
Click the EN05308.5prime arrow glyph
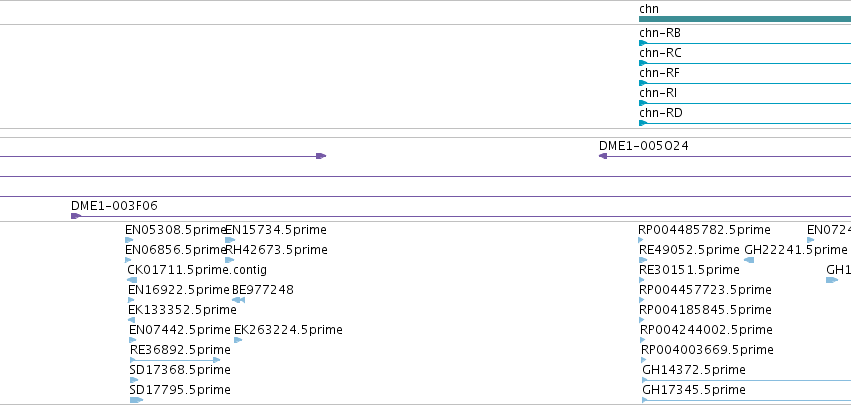tap(129, 240)
